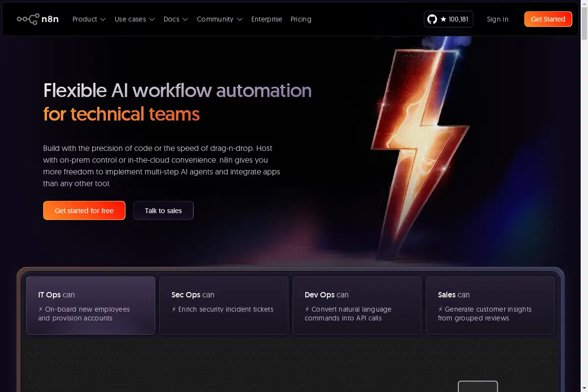Open the GitHub icon with star count
Viewport: 588px width, 392px height.
coord(448,19)
